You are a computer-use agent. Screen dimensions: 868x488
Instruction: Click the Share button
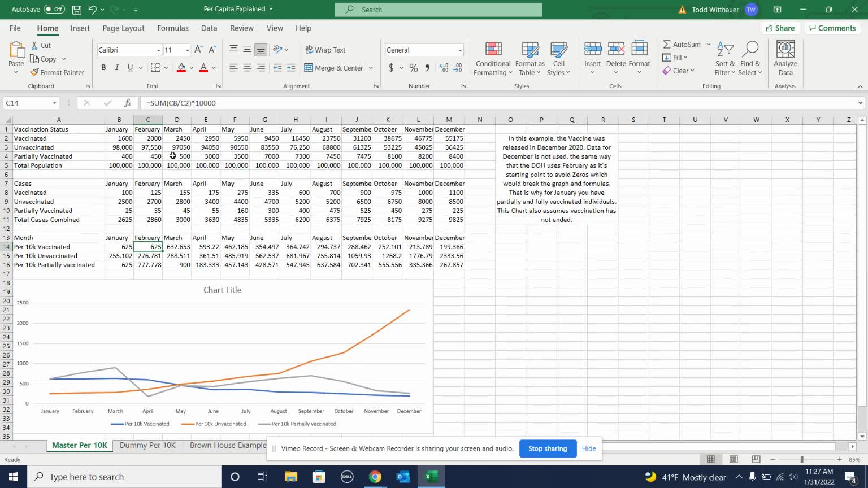(780, 28)
